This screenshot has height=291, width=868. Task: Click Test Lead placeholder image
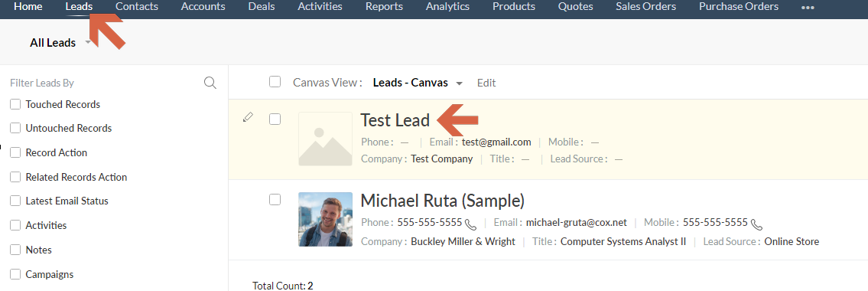click(326, 139)
